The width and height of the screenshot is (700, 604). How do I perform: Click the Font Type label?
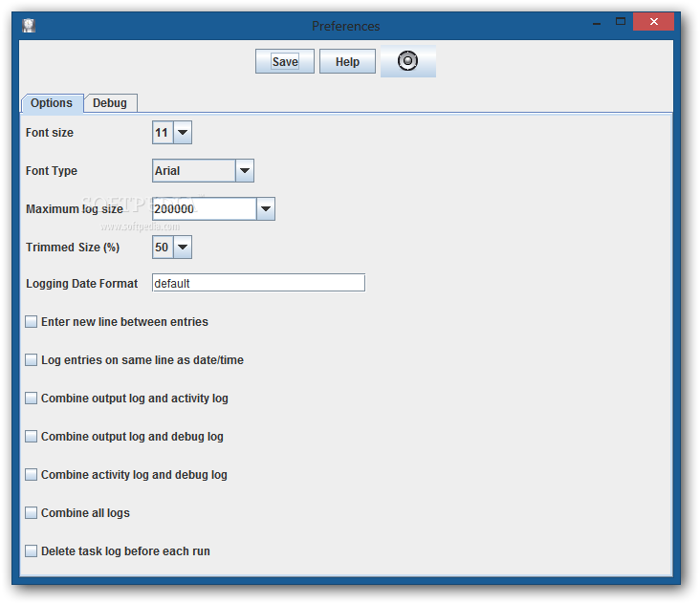coord(52,171)
